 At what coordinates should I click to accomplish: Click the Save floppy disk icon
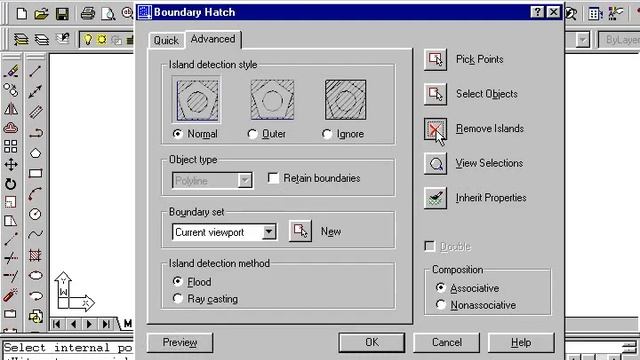click(62, 14)
